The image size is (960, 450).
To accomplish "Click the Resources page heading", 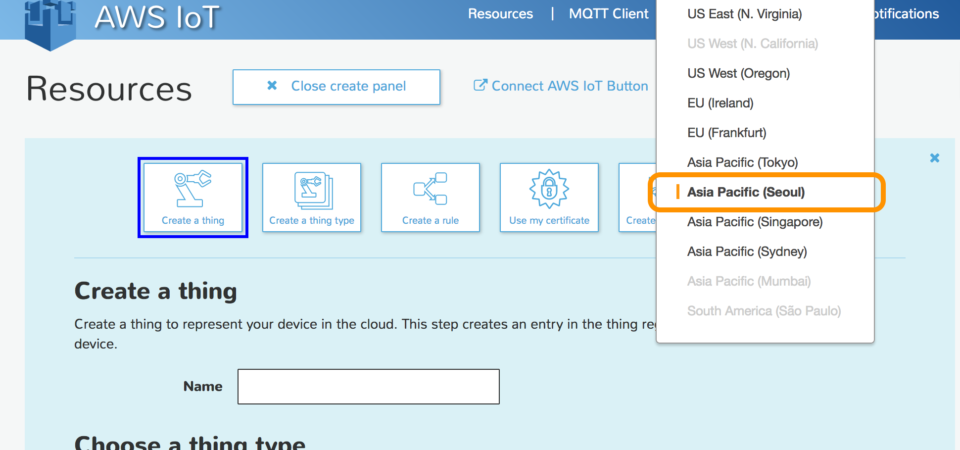I will pyautogui.click(x=109, y=88).
